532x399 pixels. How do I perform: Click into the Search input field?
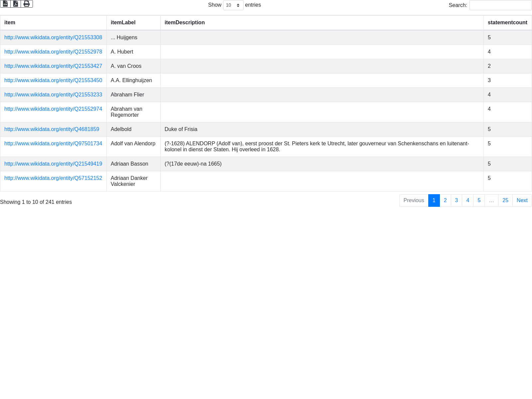click(500, 5)
